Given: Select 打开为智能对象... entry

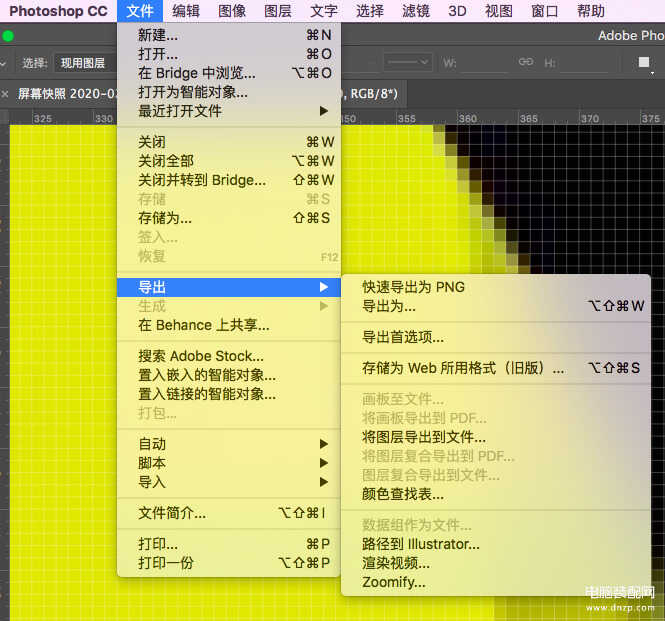Looking at the screenshot, I should tap(229, 92).
